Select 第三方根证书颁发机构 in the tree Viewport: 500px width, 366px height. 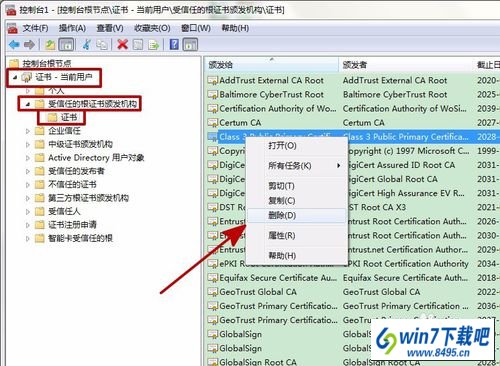(88, 198)
